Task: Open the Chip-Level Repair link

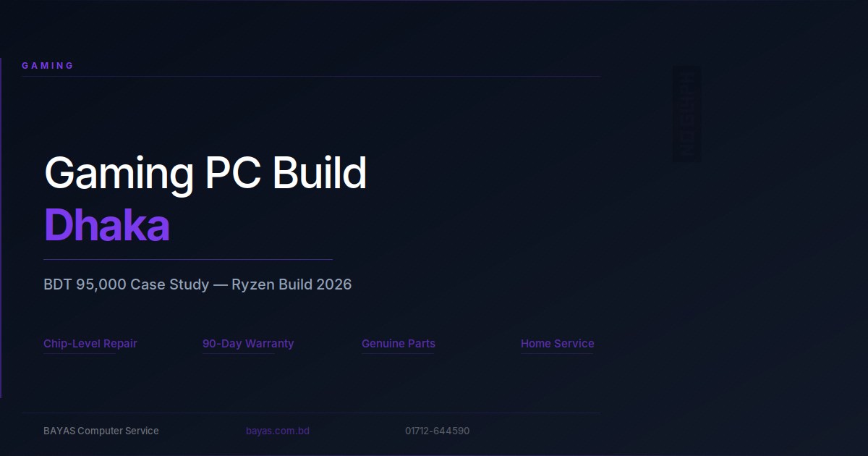Action: coord(90,344)
